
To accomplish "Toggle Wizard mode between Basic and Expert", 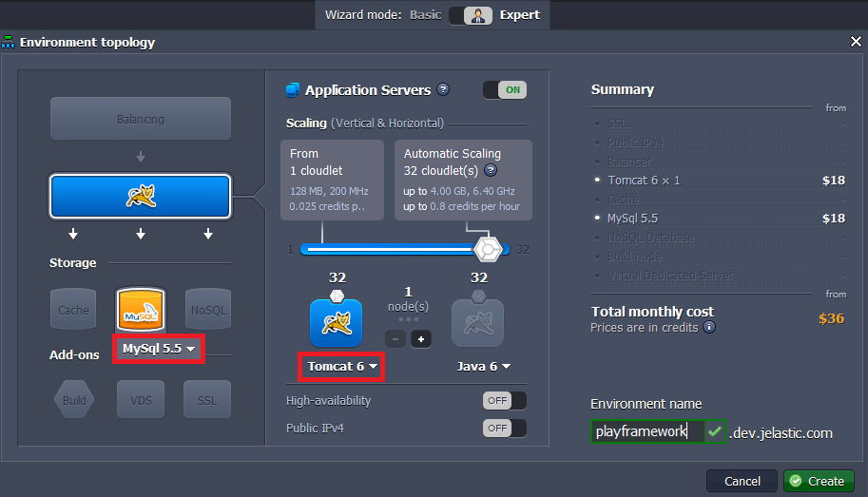I will click(x=472, y=15).
